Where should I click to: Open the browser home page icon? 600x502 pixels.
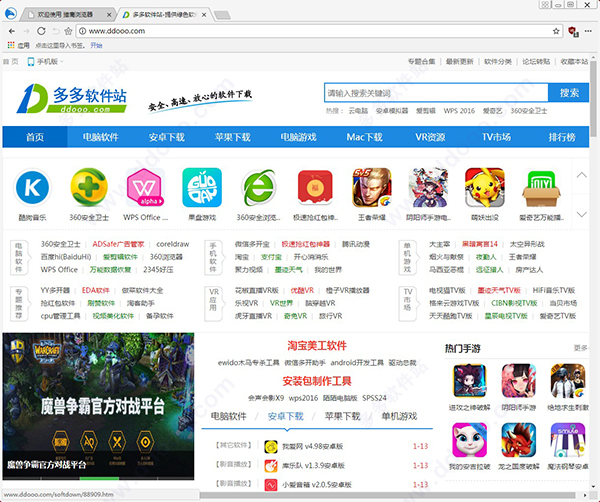coord(68,31)
